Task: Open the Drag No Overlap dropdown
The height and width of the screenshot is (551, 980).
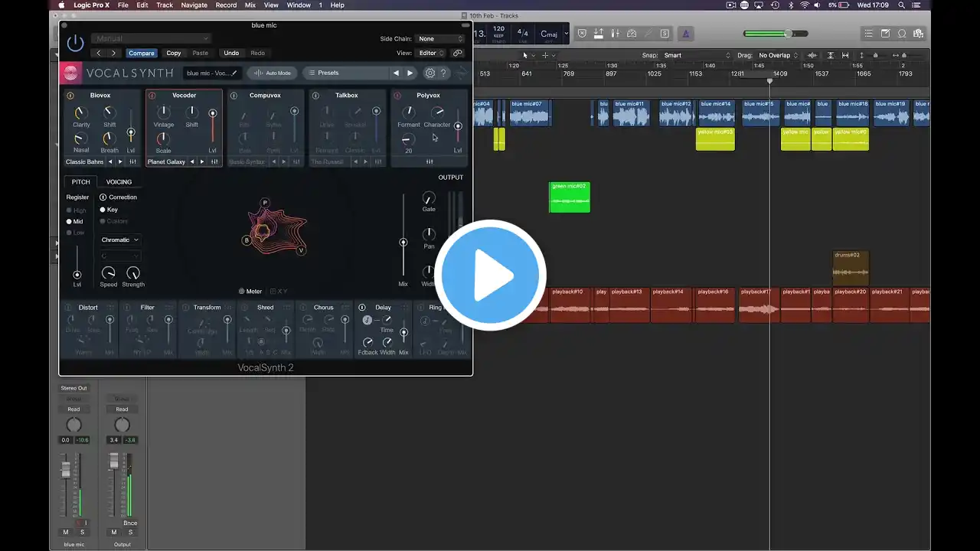Action: 778,55
